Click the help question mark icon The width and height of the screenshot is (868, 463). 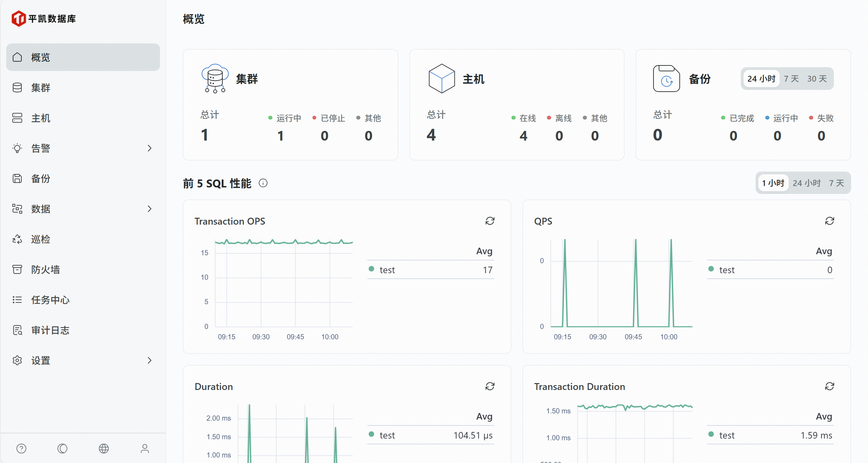21,448
